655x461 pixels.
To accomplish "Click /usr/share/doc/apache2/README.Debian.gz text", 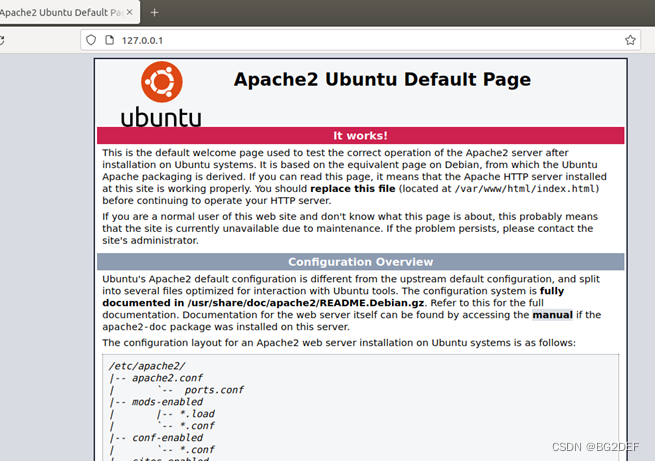I will coord(306,303).
